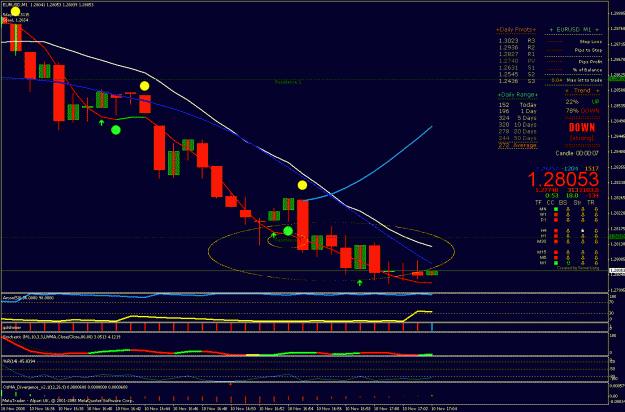Click the large red price 1.28053
The height and width of the screenshot is (412, 625).
563,179
